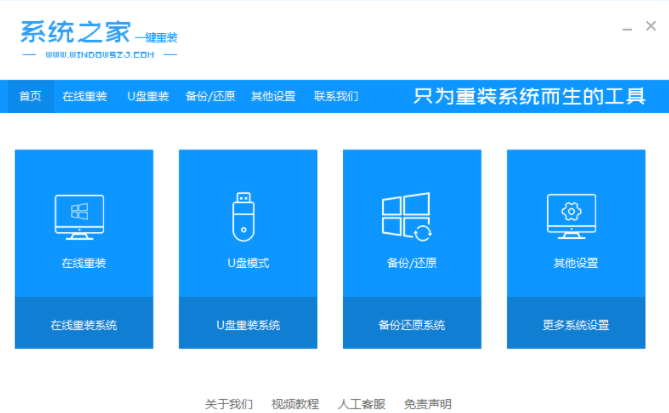The image size is (669, 413).
Task: Open the 首页 tab
Action: (x=31, y=97)
